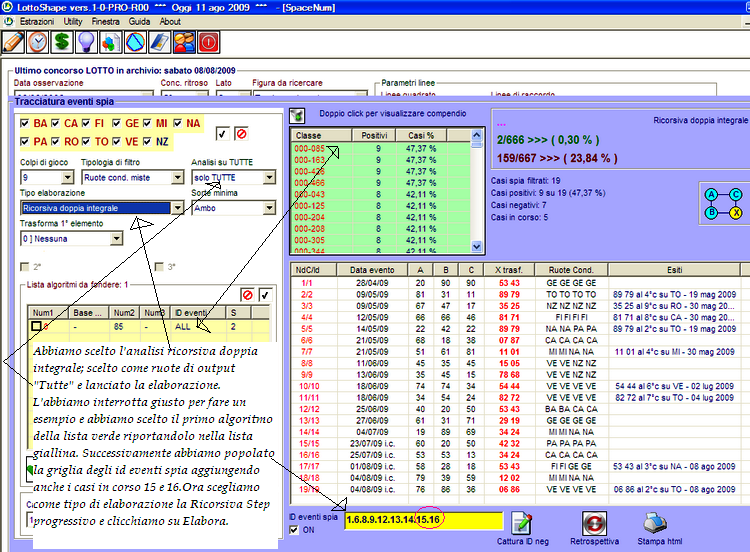This screenshot has width=750, height=552.
Task: Click the green dollar sign toolbar icon
Action: tap(62, 42)
